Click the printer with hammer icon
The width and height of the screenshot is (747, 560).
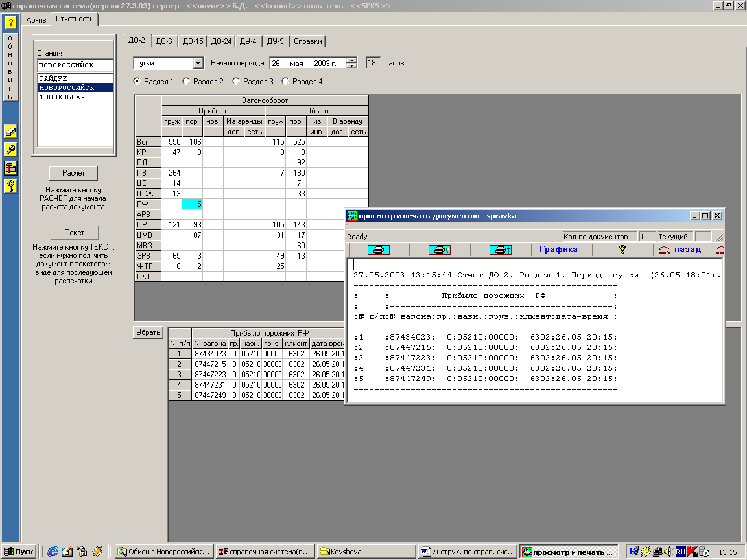click(x=501, y=250)
